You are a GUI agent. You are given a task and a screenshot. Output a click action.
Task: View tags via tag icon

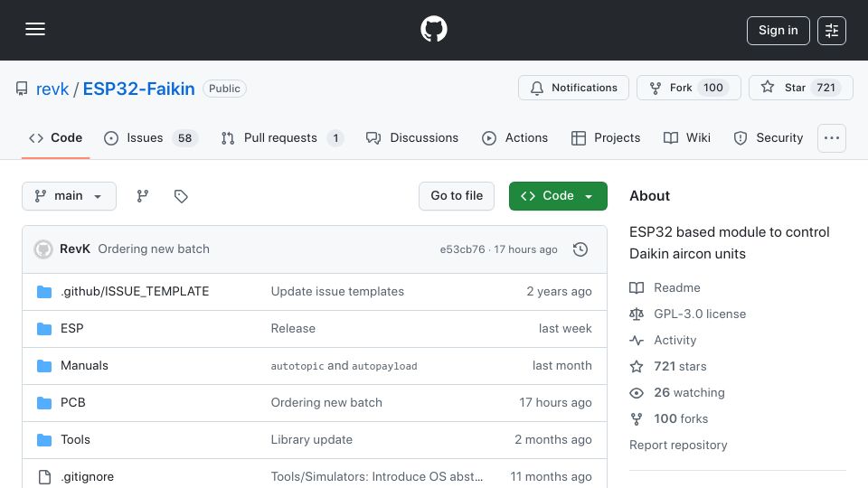(x=181, y=196)
